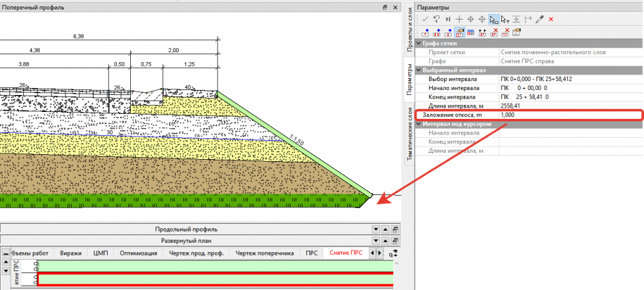Image resolution: width=644 pixels, height=290 pixels.
Task: Toggle the highlighted arrow selection tool
Action: pos(494,19)
